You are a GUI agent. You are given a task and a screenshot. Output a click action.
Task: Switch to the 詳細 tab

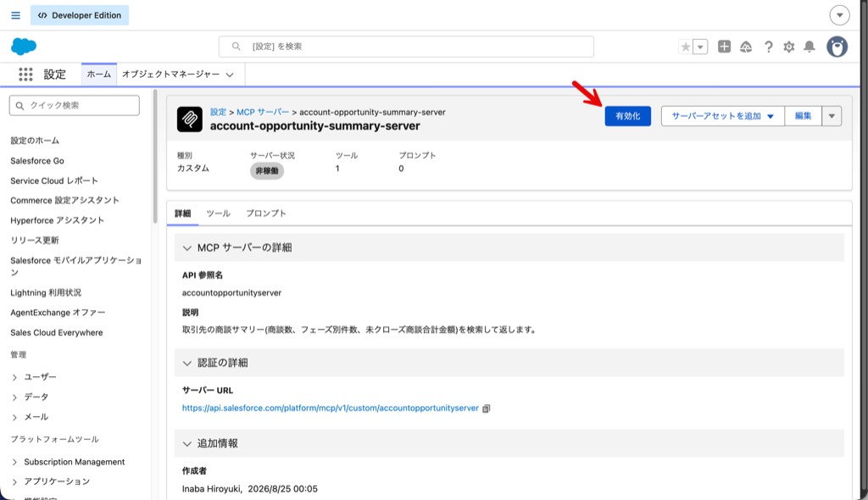tap(183, 214)
